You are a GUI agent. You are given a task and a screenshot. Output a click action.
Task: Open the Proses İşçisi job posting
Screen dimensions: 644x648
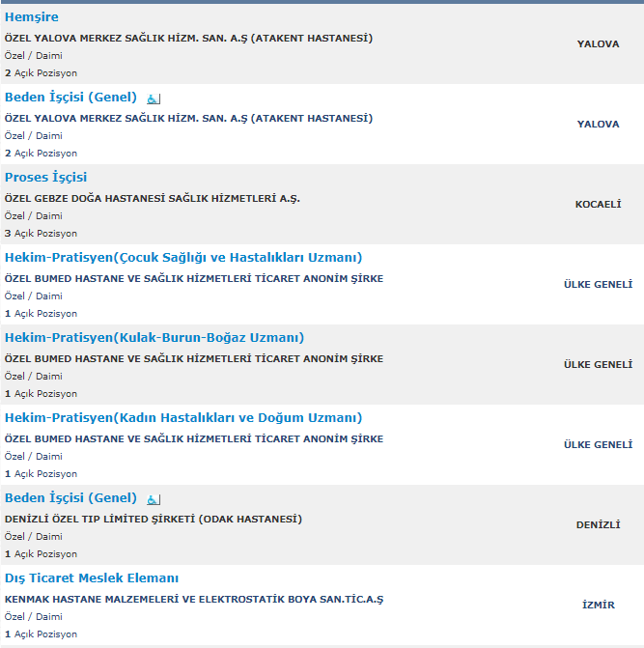[x=45, y=178]
